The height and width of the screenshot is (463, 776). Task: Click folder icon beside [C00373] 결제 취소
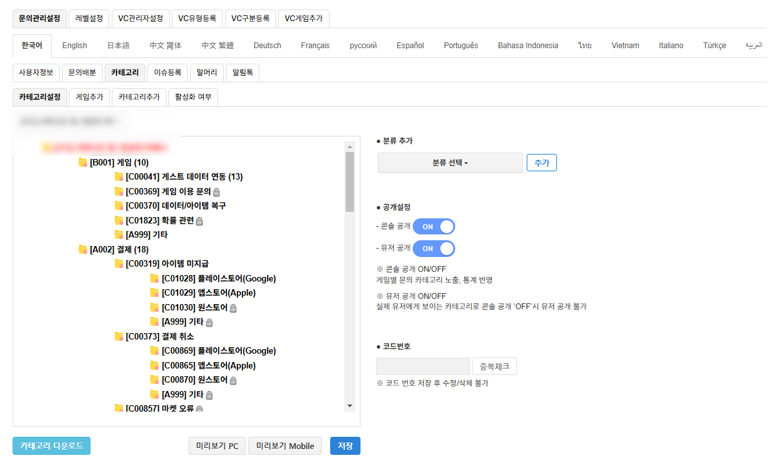[119, 337]
